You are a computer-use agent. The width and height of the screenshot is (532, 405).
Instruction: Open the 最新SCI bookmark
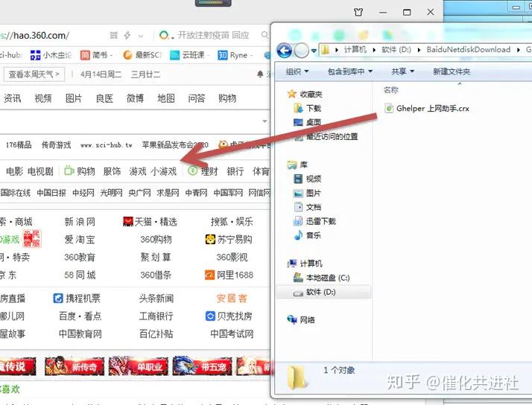pyautogui.click(x=142, y=55)
